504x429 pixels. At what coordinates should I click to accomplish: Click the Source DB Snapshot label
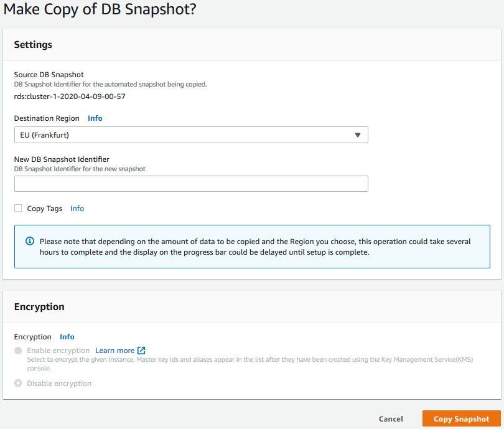pos(49,75)
